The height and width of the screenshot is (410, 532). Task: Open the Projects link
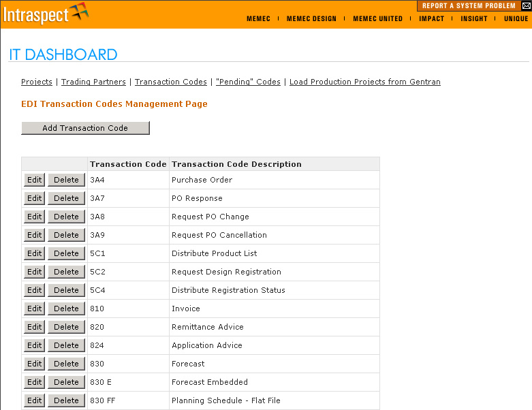(x=37, y=82)
